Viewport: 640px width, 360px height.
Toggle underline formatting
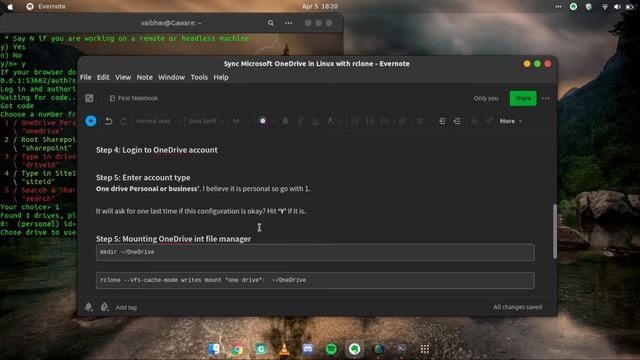tap(315, 121)
